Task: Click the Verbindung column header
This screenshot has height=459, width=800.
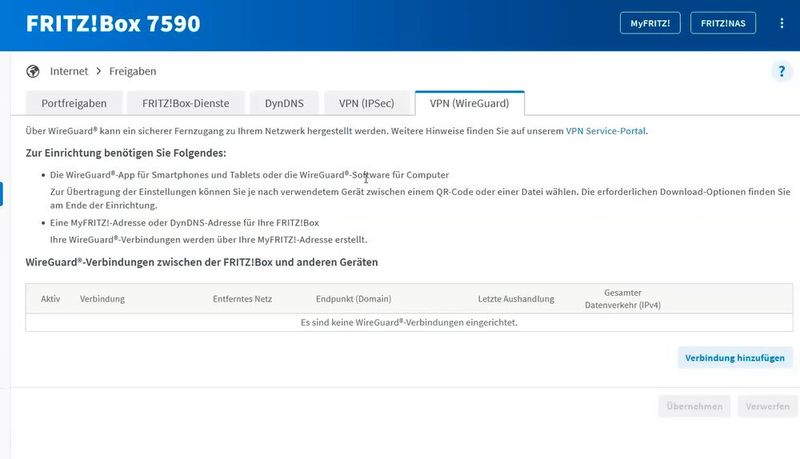Action: (x=102, y=299)
